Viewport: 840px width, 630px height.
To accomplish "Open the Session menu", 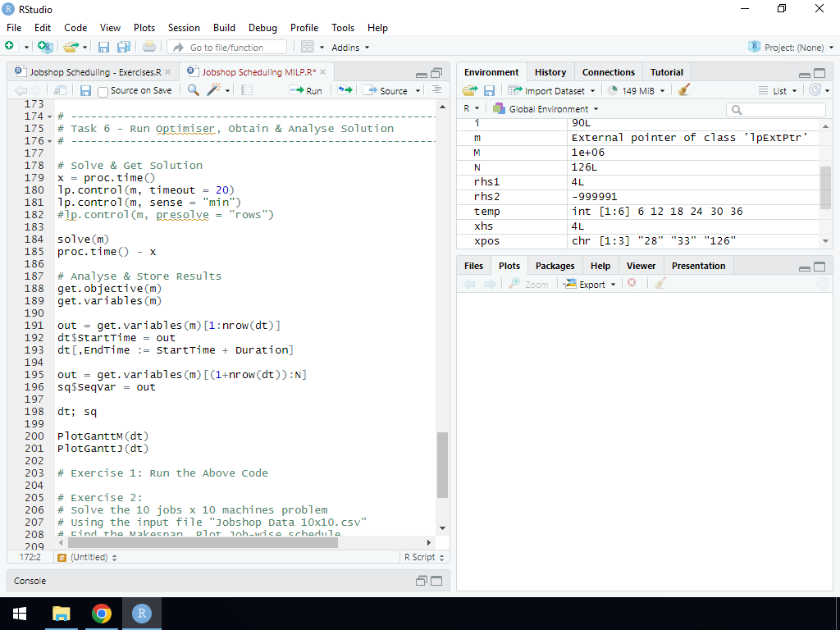I will coord(184,27).
